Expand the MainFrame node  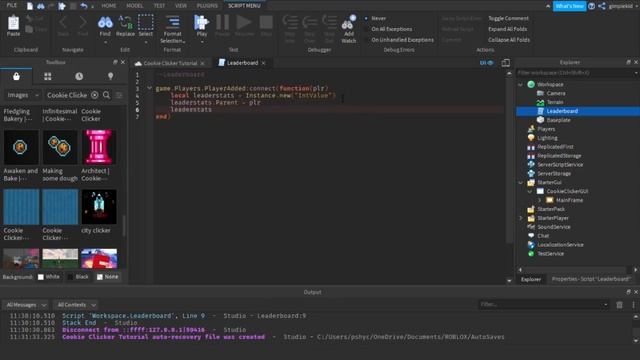tap(539, 200)
